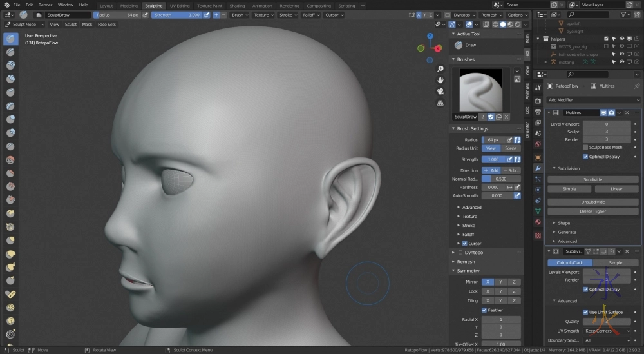This screenshot has height=354, width=644.
Task: Select the Draw brush tool in toolbar
Action: [11, 39]
